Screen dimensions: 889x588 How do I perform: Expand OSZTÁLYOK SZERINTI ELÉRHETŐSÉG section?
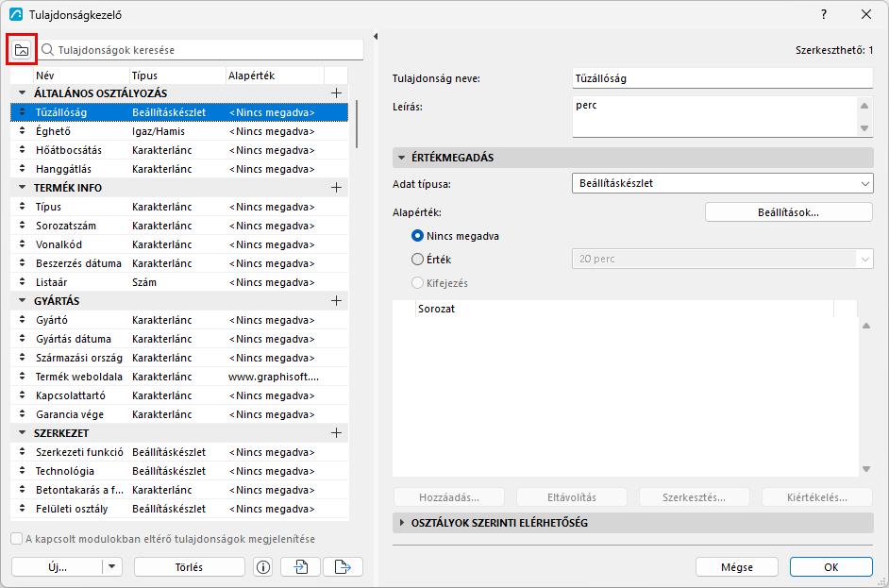[401, 523]
